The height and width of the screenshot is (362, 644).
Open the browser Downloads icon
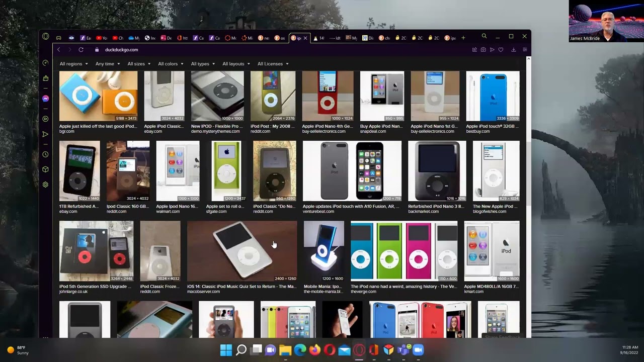(513, 50)
